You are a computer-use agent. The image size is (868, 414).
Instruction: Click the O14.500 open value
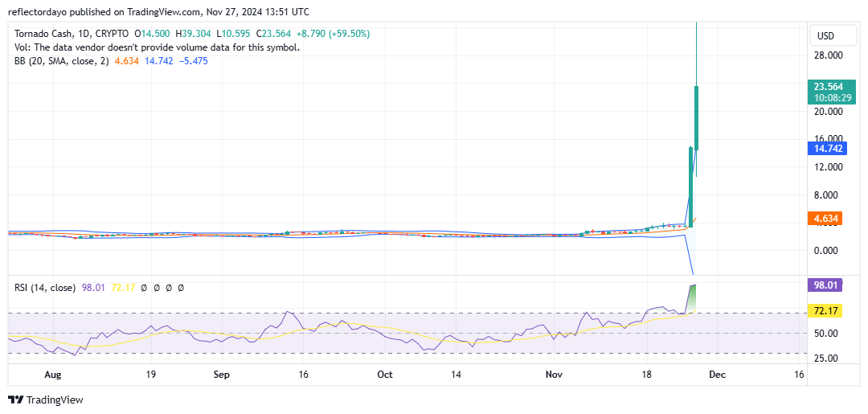tap(152, 34)
